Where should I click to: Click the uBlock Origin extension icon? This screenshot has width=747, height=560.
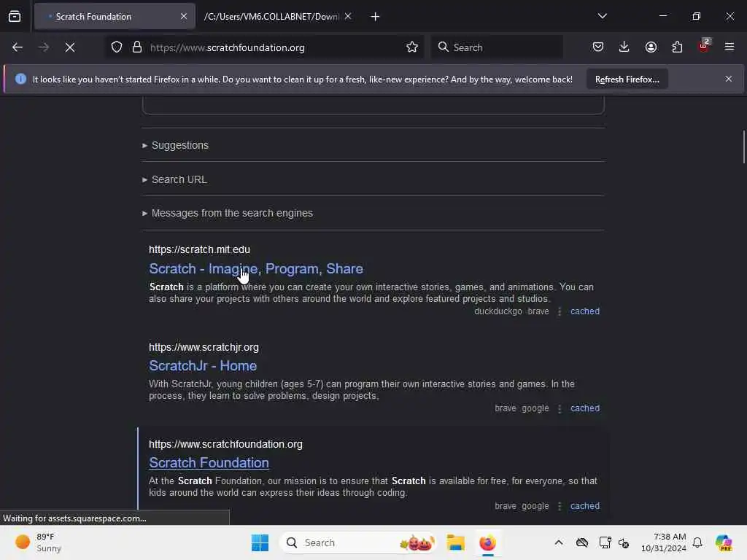tap(704, 46)
